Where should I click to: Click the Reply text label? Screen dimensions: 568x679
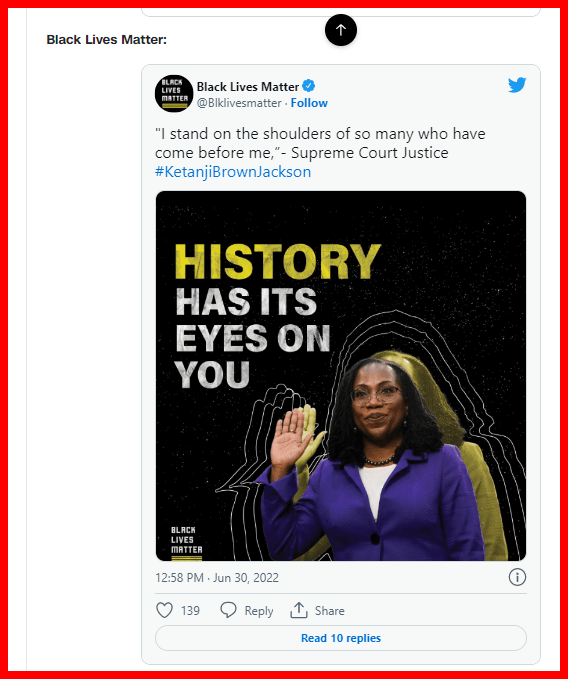(x=258, y=611)
